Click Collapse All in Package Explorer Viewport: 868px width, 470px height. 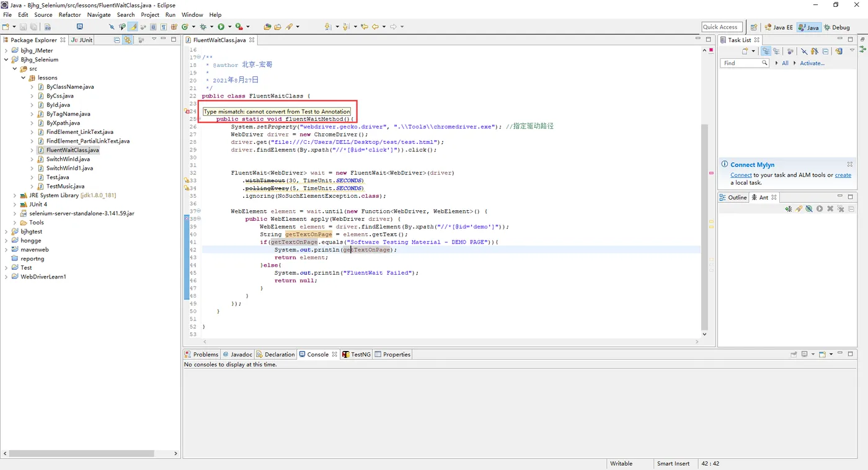pyautogui.click(x=117, y=40)
